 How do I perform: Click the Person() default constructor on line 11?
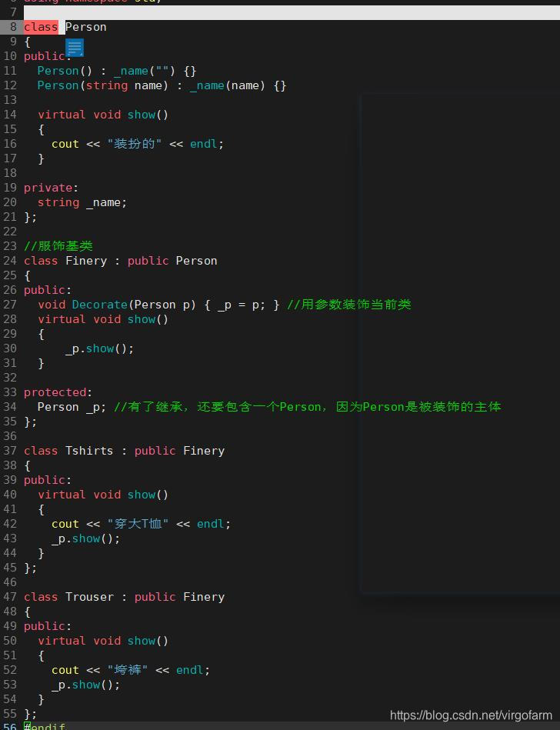click(65, 71)
